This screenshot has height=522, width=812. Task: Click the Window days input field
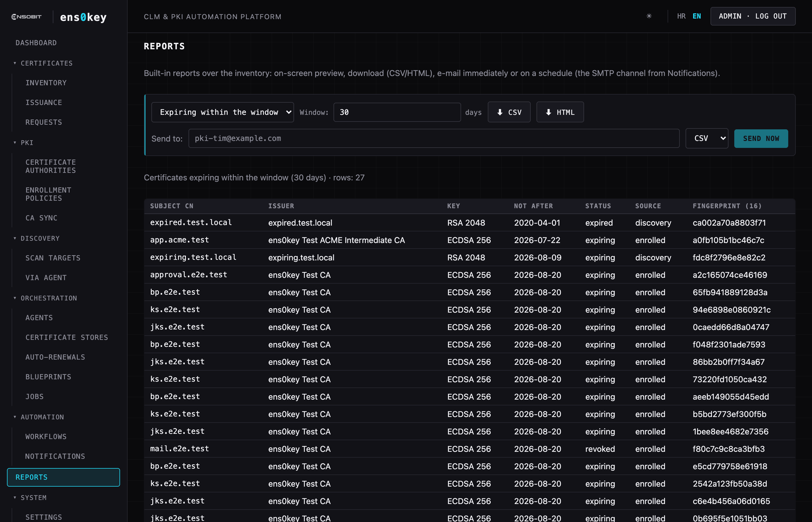[x=397, y=112]
